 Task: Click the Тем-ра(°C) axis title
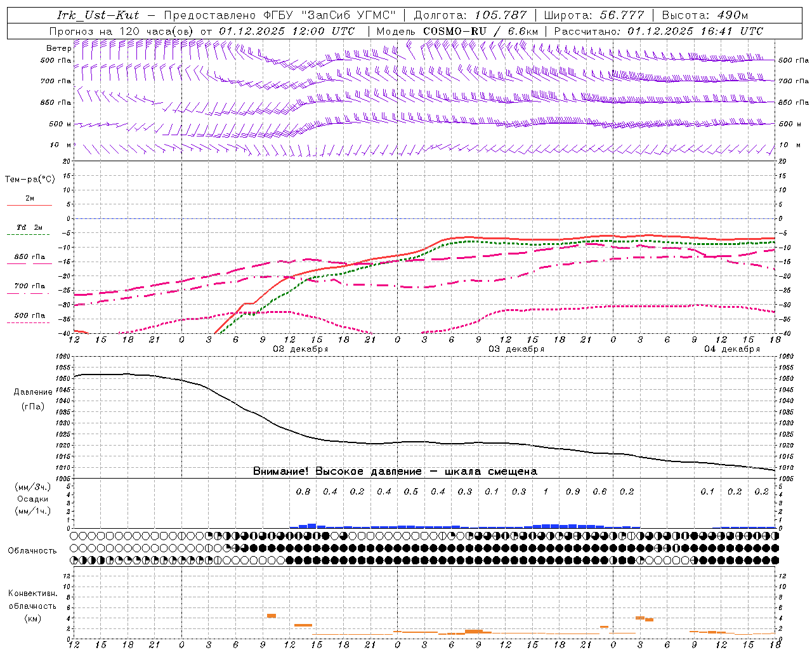[30, 180]
